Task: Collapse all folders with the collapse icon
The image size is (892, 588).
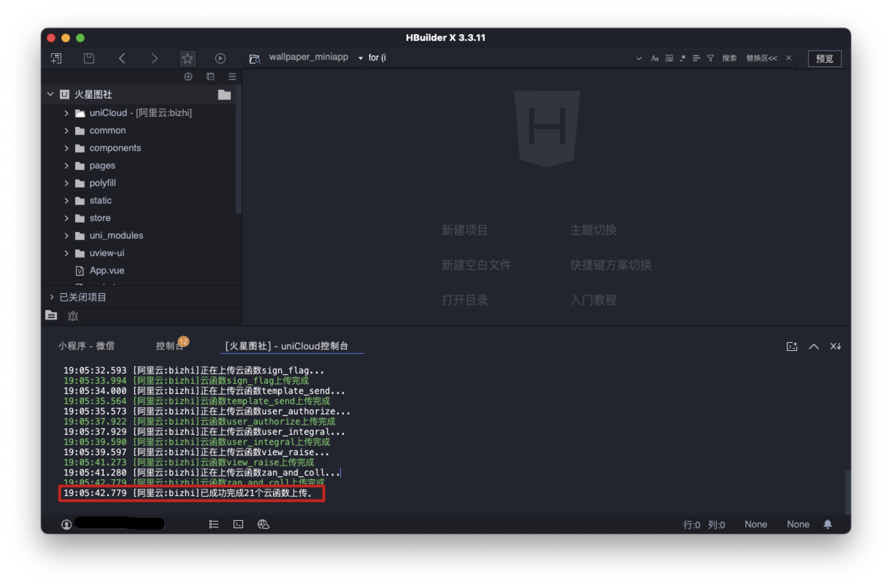Action: click(211, 77)
